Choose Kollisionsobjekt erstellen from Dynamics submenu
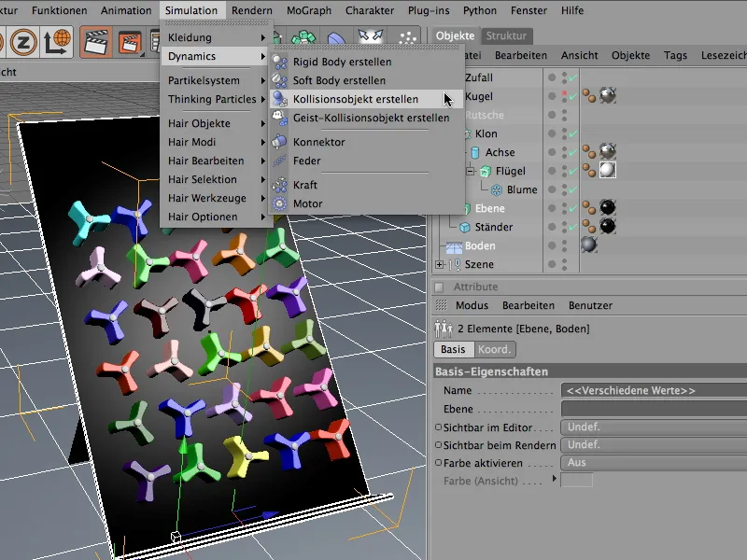Screen dimensions: 747x560 click(355, 99)
